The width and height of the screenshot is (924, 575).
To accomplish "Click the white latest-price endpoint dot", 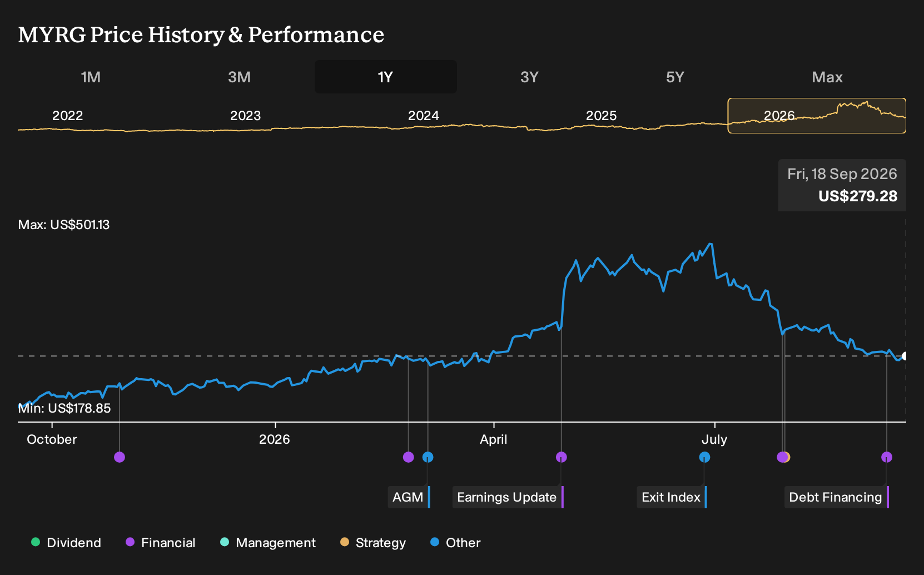I will tap(905, 356).
